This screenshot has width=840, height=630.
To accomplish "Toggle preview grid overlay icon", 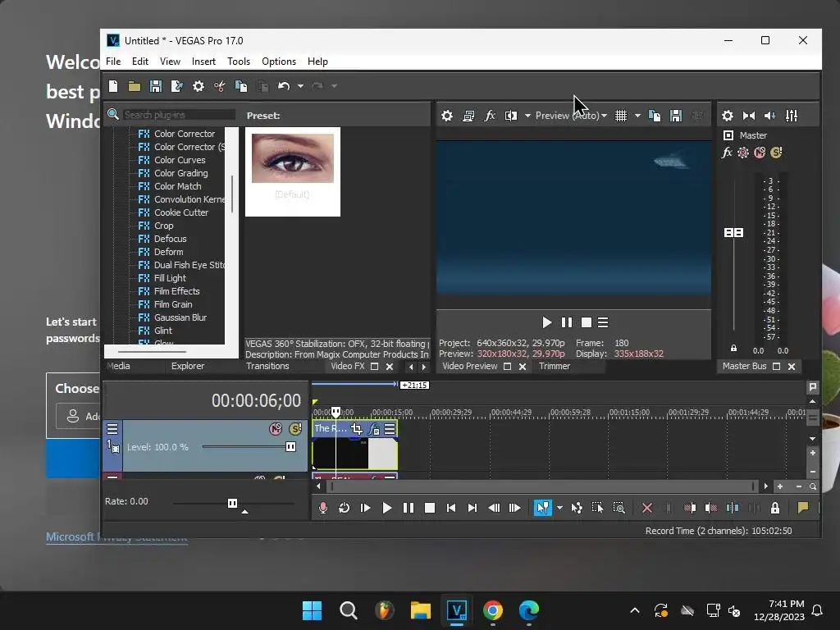I will [621, 116].
